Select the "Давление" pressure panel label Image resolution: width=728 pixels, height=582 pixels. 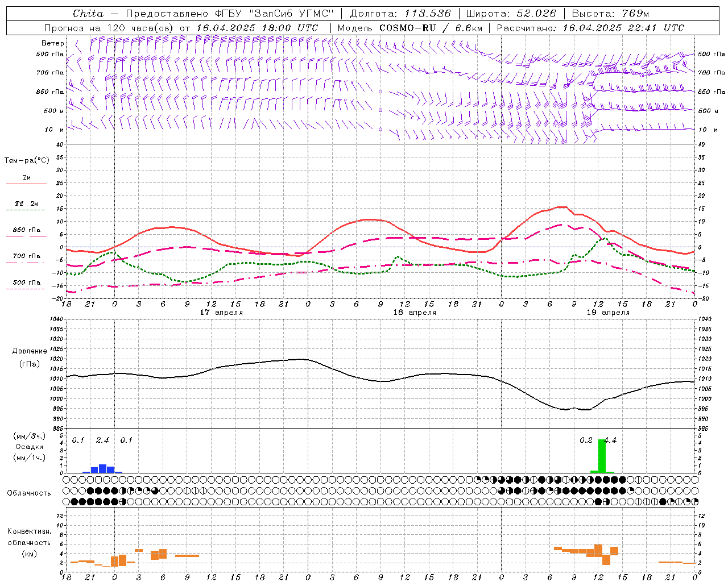click(30, 351)
